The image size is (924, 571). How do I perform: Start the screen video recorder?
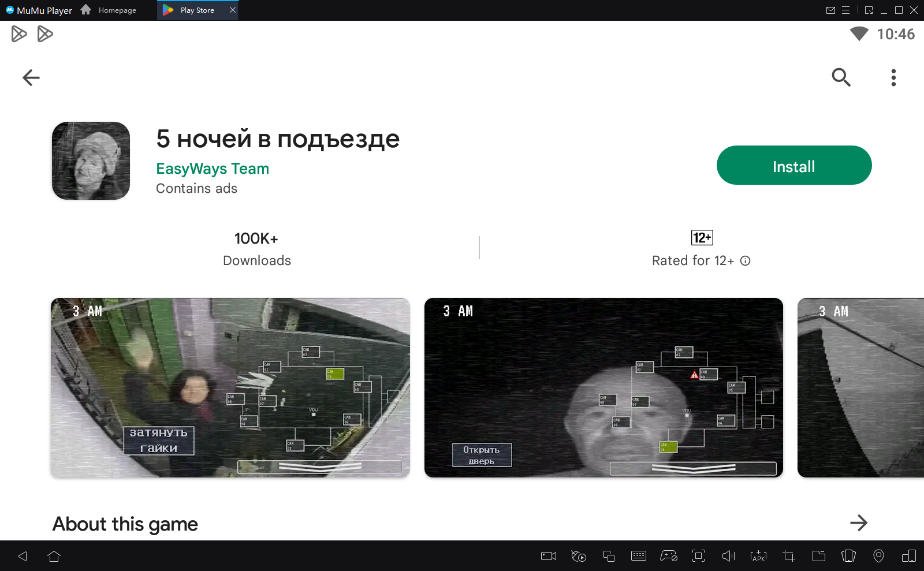pyautogui.click(x=549, y=556)
